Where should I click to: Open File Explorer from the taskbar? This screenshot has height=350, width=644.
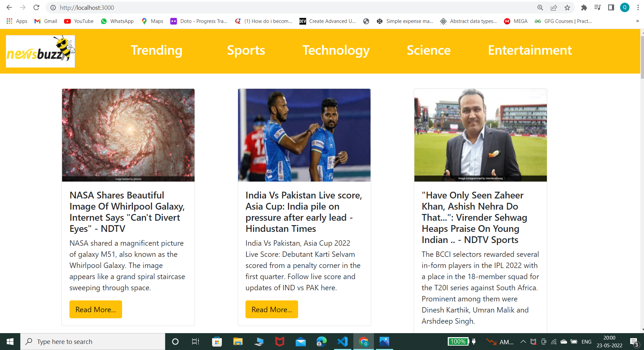(238, 342)
